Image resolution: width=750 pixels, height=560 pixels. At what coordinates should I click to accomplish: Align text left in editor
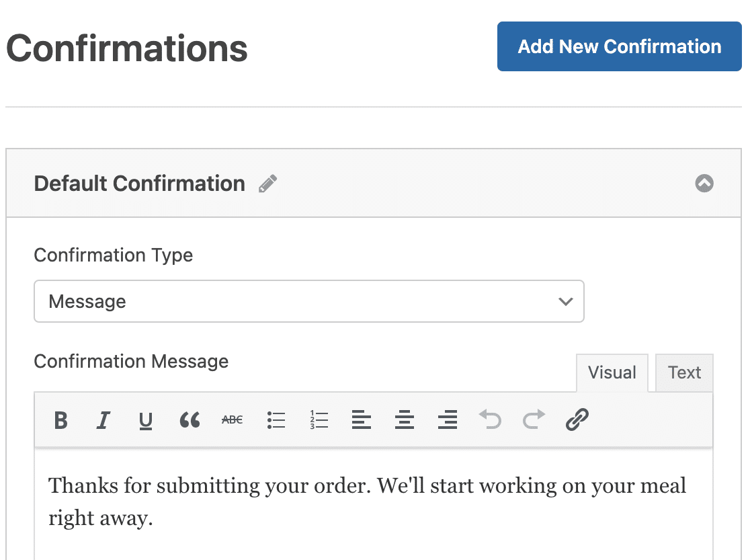point(362,419)
